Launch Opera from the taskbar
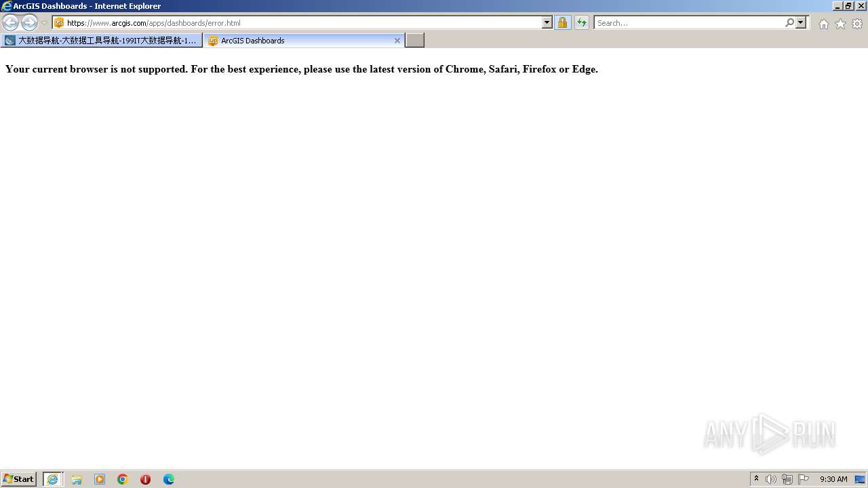The image size is (868, 488). coord(145,479)
